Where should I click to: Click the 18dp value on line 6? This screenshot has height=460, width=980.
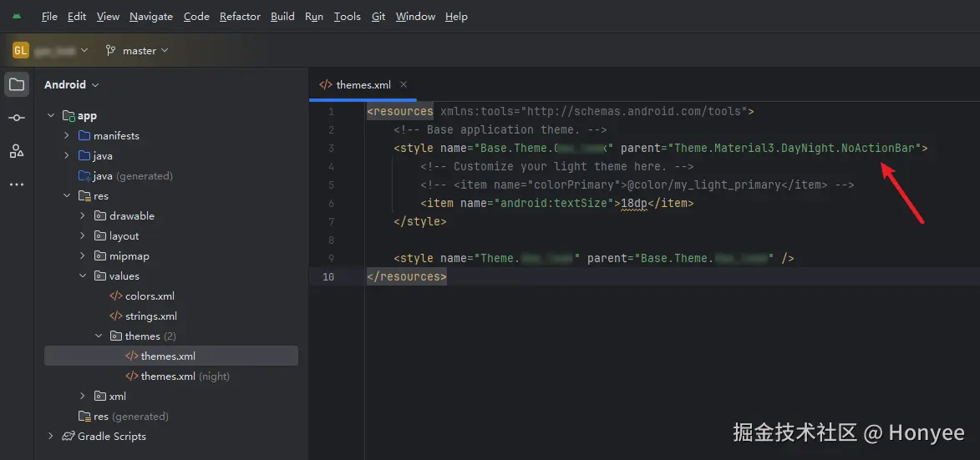tap(634, 204)
